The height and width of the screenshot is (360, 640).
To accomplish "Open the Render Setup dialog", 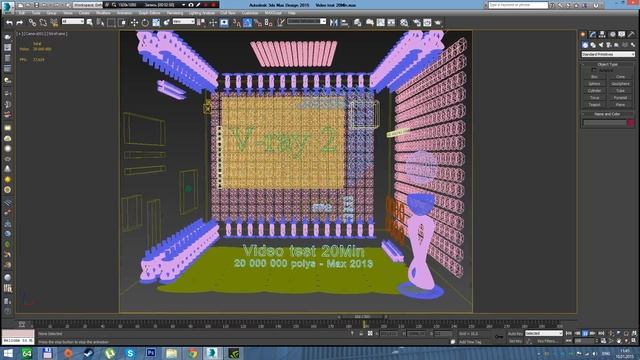I will pyautogui.click(x=417, y=23).
